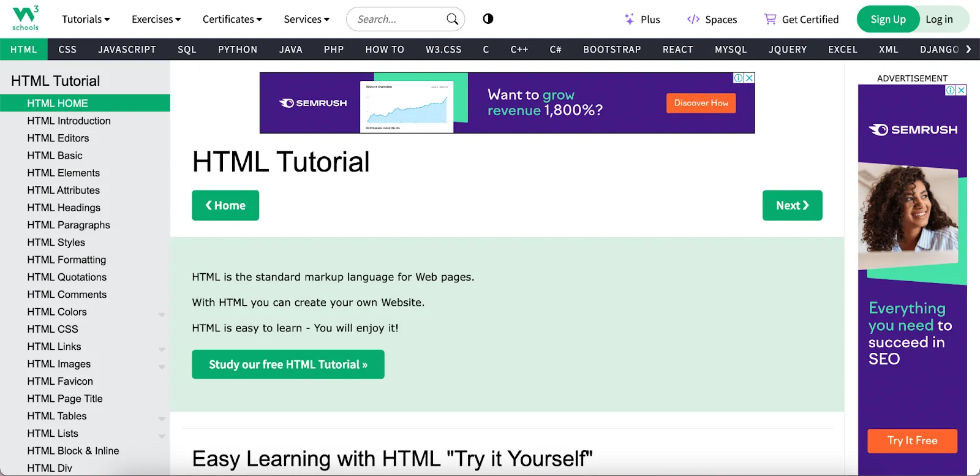Click the search magnifier icon

pyautogui.click(x=452, y=19)
